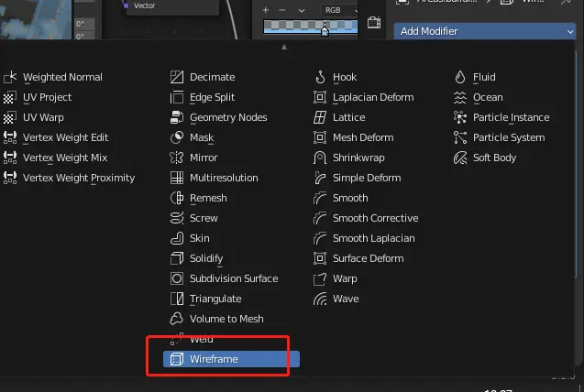Click the Skin modifier icon

(x=177, y=238)
